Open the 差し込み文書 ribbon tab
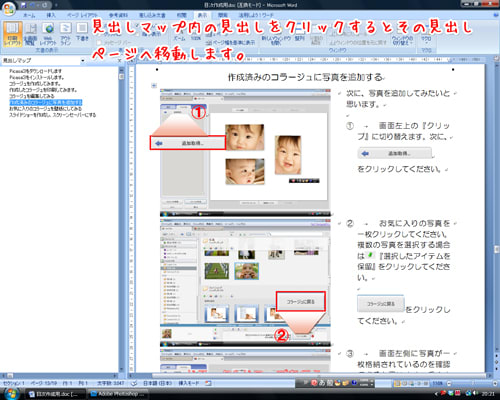This screenshot has width=500, height=400. [x=152, y=15]
